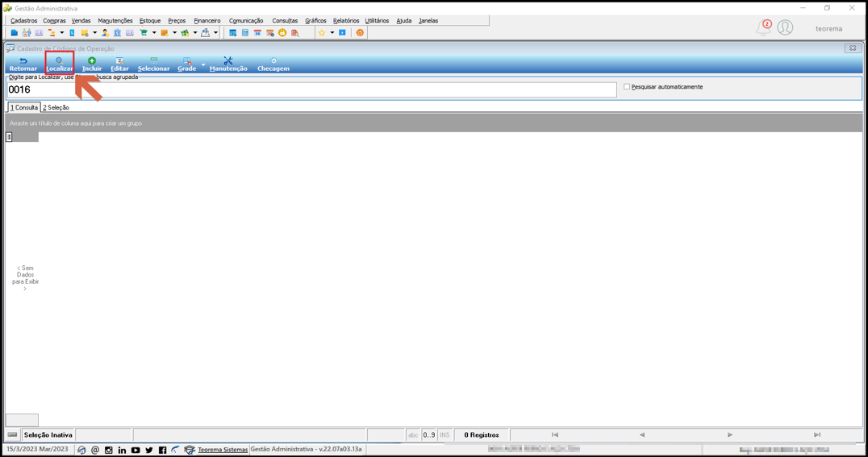Click the Seleção Inativa status label
This screenshot has height=457, width=868.
click(48, 435)
